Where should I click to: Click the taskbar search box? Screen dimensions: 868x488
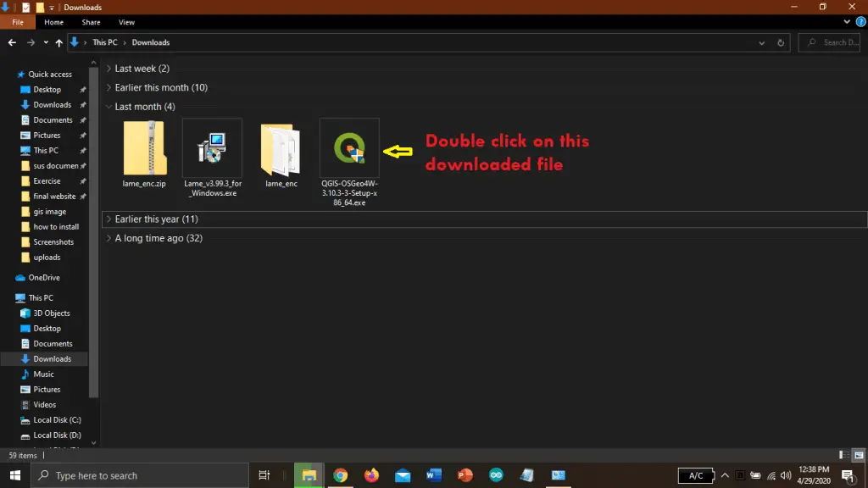[140, 475]
